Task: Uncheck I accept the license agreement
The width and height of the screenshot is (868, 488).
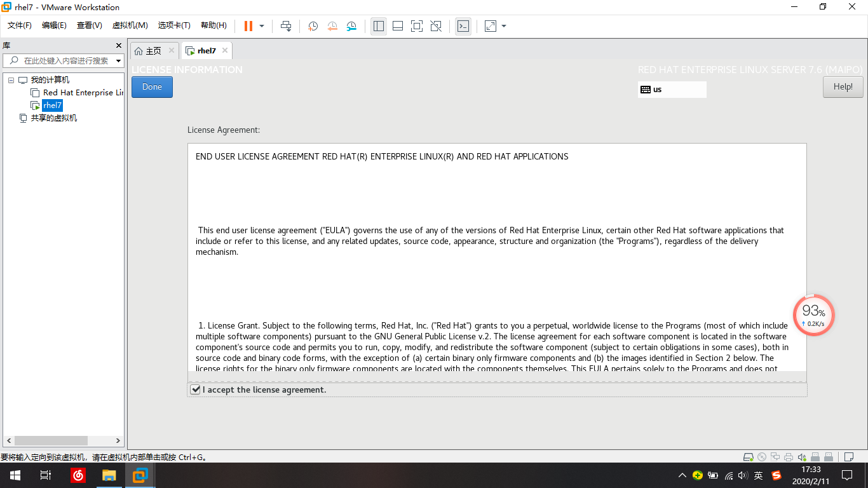Action: [196, 390]
